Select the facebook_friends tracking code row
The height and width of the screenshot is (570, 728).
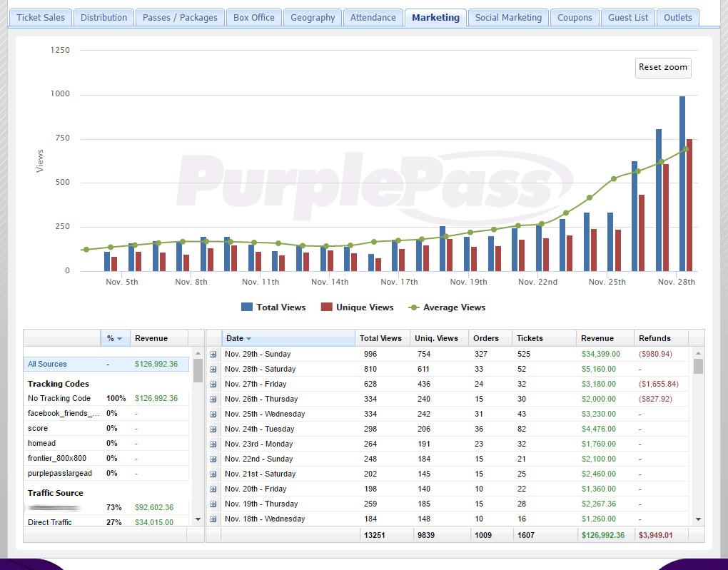click(x=106, y=413)
